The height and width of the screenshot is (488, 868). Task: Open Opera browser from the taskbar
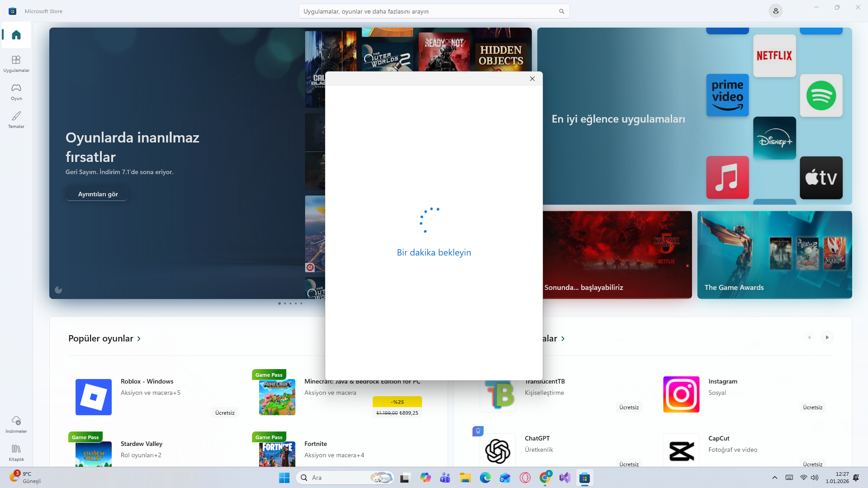click(x=525, y=478)
